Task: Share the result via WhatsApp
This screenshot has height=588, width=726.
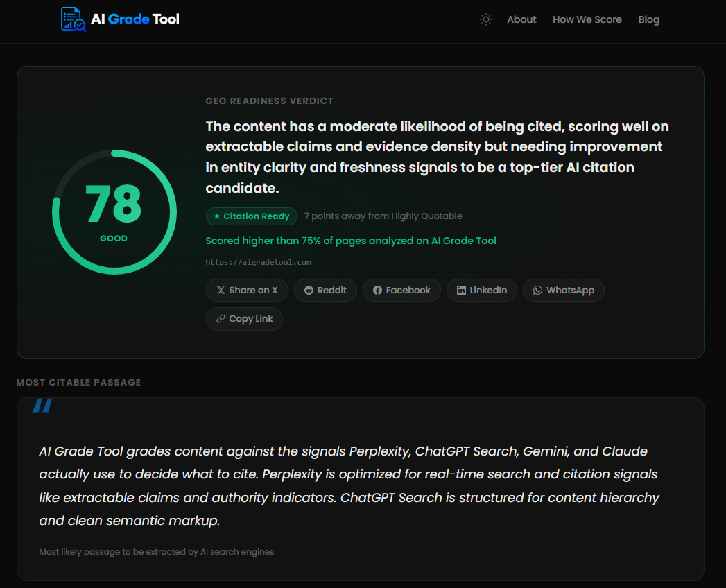Action: (564, 291)
